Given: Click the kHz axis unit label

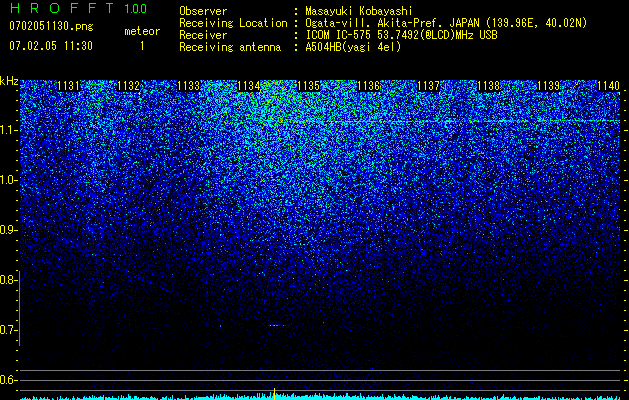Looking at the screenshot, I should 9,81.
